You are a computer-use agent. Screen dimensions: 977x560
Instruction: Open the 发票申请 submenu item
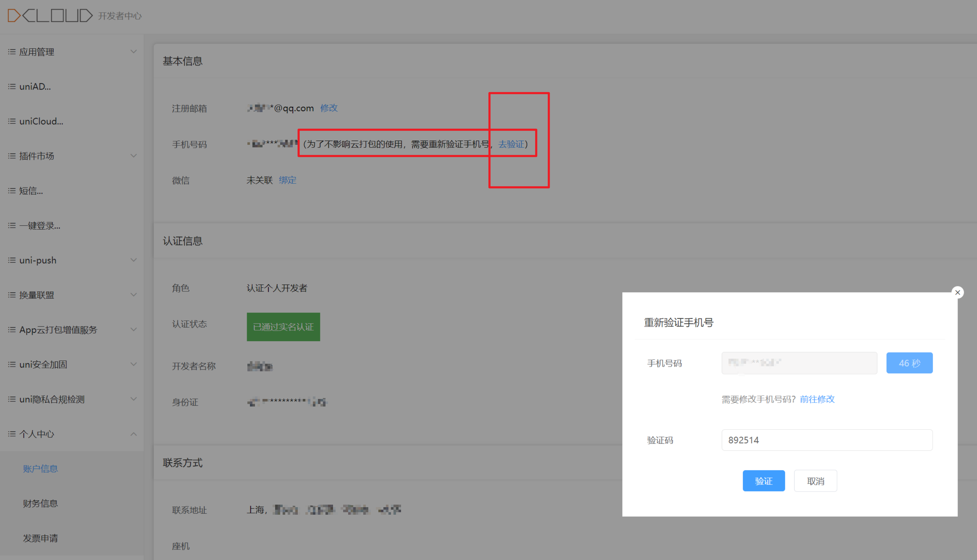(40, 538)
